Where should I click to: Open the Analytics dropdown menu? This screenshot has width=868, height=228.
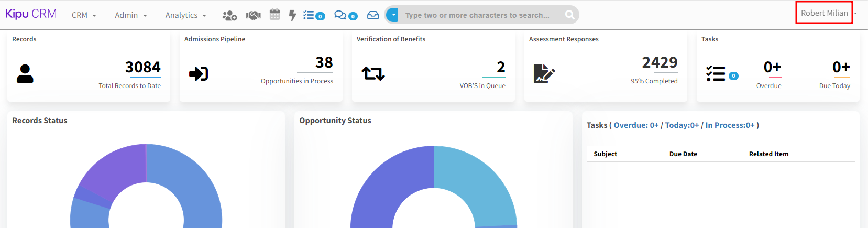[x=185, y=15]
